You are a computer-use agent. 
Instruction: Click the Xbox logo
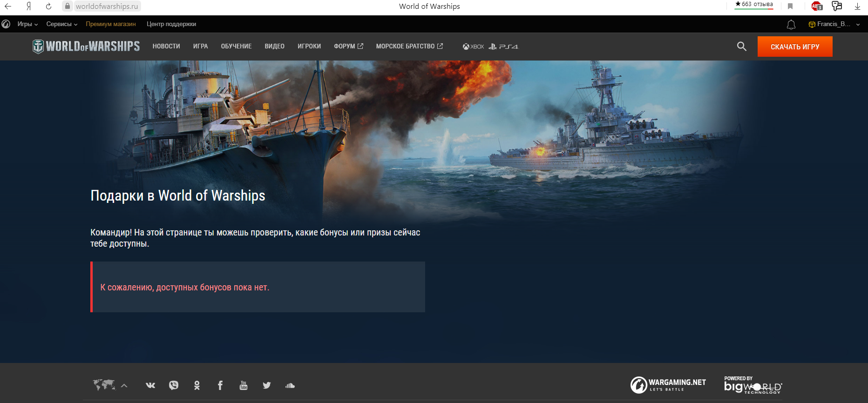click(x=473, y=47)
